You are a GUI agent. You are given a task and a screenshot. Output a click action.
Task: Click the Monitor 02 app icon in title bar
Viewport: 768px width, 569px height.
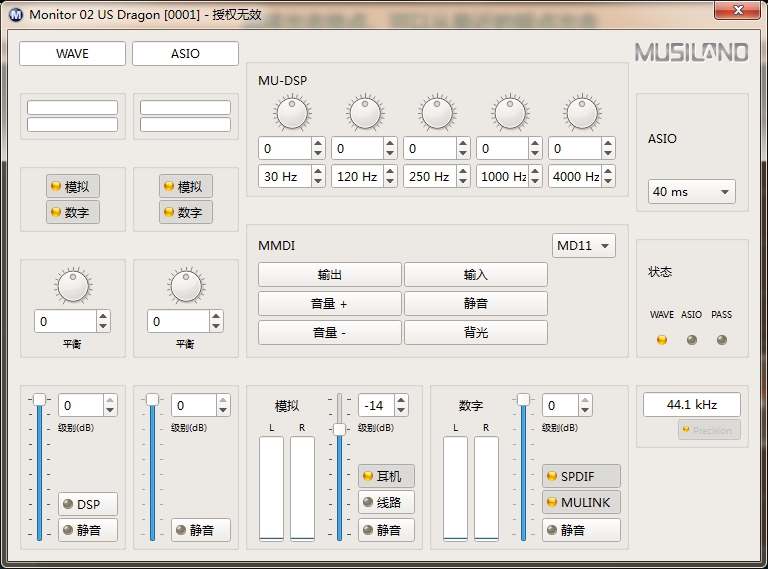click(16, 14)
